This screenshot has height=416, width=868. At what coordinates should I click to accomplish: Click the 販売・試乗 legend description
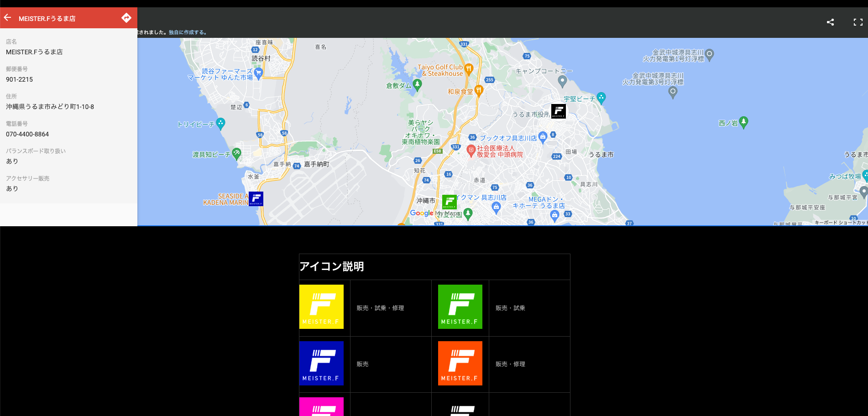(x=511, y=308)
